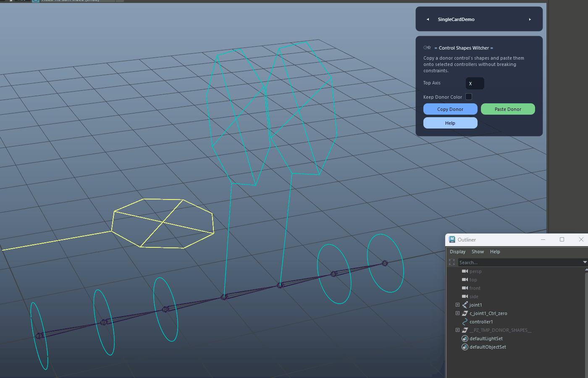Open the Outliner Show menu
Screen dimensions: 588x378
point(478,252)
